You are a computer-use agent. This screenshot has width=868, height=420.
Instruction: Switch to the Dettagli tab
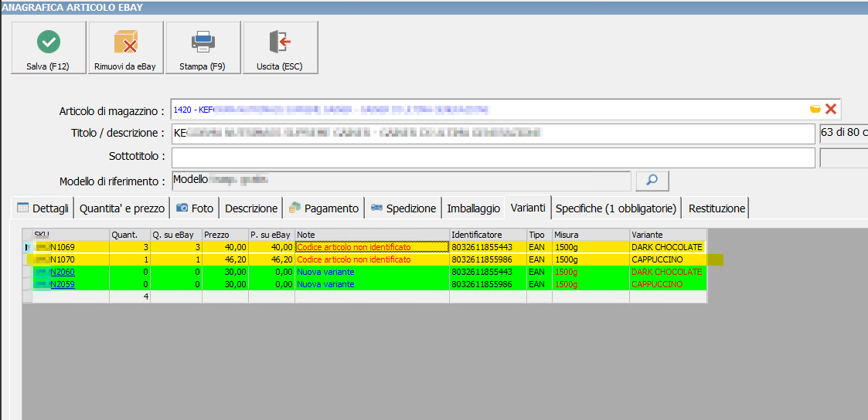pos(43,208)
